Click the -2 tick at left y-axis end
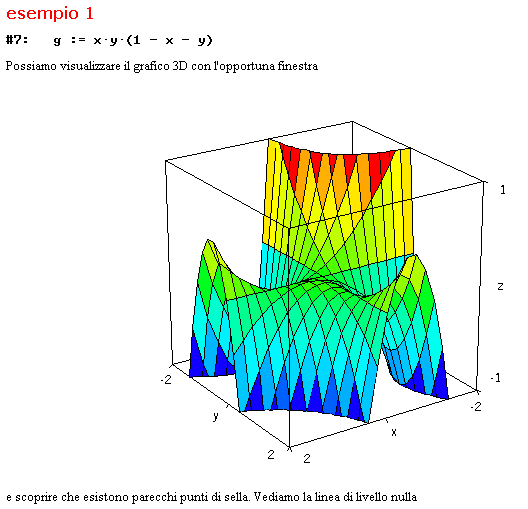 (x=166, y=380)
